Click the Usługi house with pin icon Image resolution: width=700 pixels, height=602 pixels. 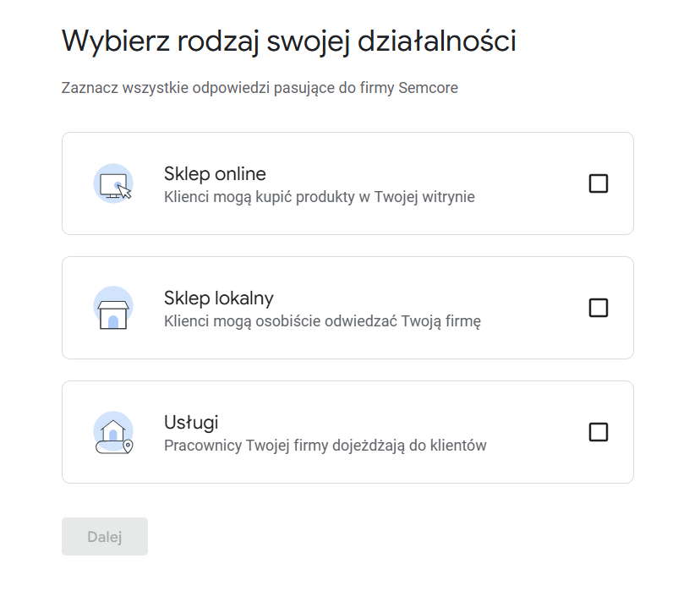(x=113, y=432)
